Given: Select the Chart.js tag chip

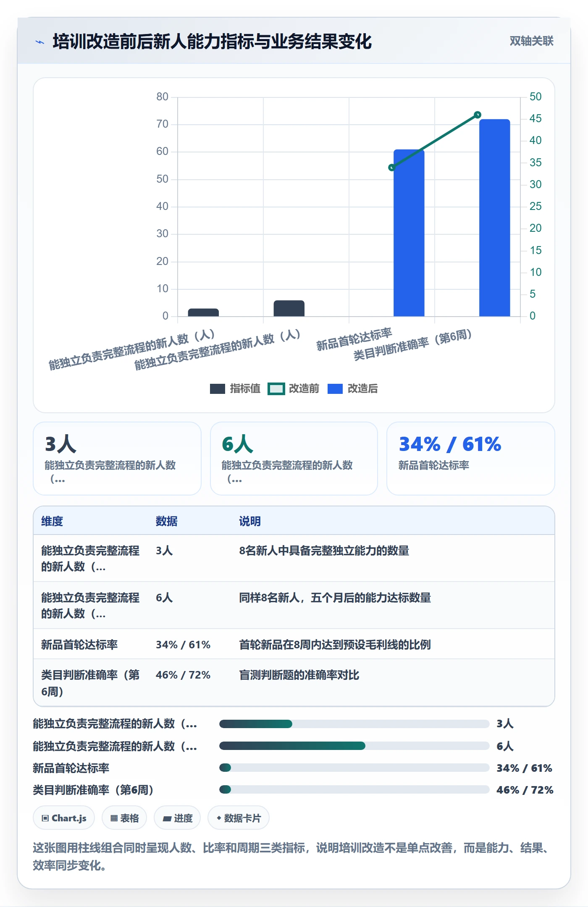Looking at the screenshot, I should click(64, 818).
